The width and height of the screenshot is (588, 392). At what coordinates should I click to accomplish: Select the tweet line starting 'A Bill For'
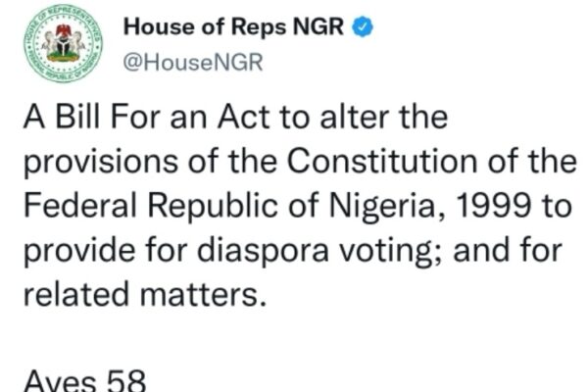[236, 118]
